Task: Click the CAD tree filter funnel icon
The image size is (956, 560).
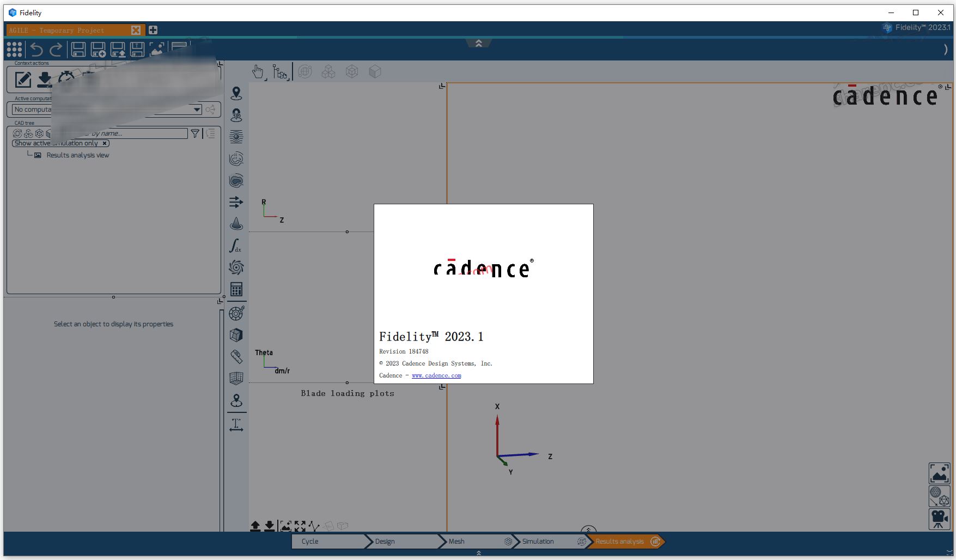Action: (195, 133)
